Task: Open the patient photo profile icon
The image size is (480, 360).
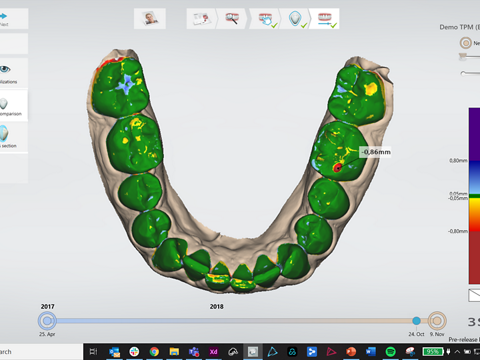Action: (x=150, y=19)
